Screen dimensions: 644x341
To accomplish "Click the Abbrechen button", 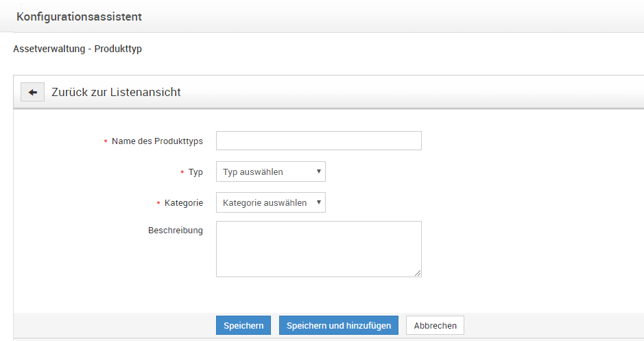I will (x=435, y=325).
